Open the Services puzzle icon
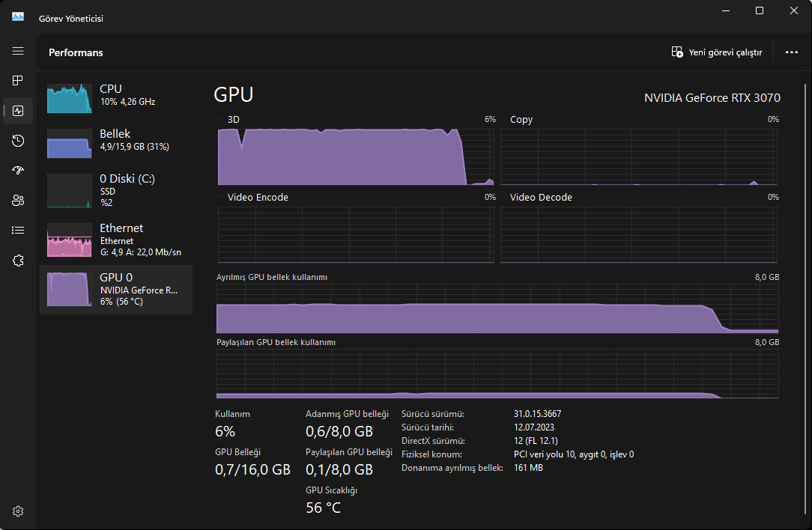812x530 pixels. point(18,261)
